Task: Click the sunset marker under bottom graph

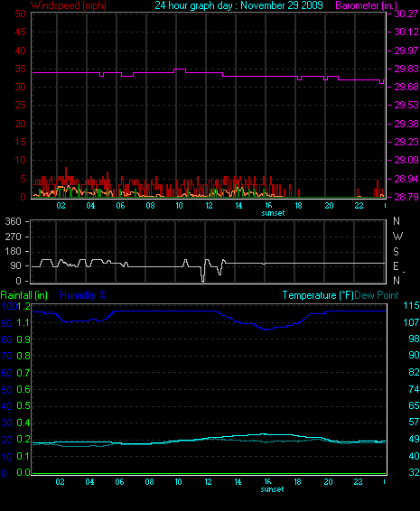Action: 272,489
